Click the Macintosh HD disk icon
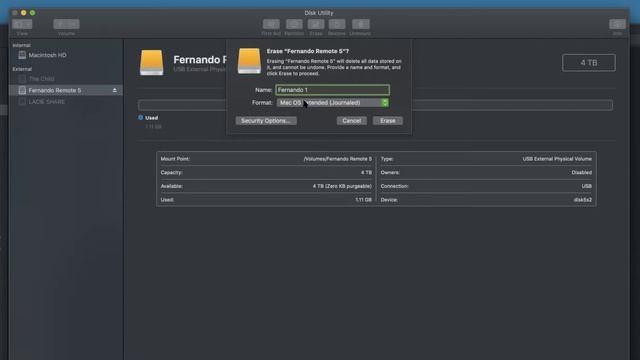Image resolution: width=640 pixels, height=360 pixels. click(x=22, y=55)
